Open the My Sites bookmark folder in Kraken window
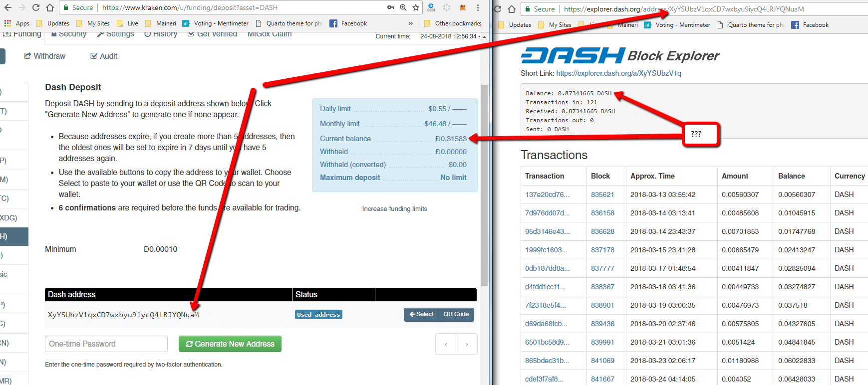 point(93,23)
